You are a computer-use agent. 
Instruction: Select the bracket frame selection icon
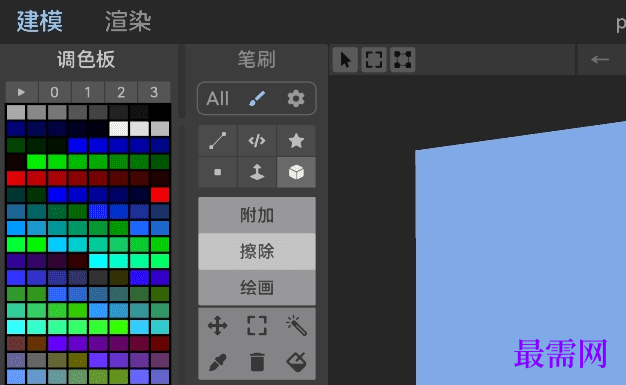tap(374, 60)
